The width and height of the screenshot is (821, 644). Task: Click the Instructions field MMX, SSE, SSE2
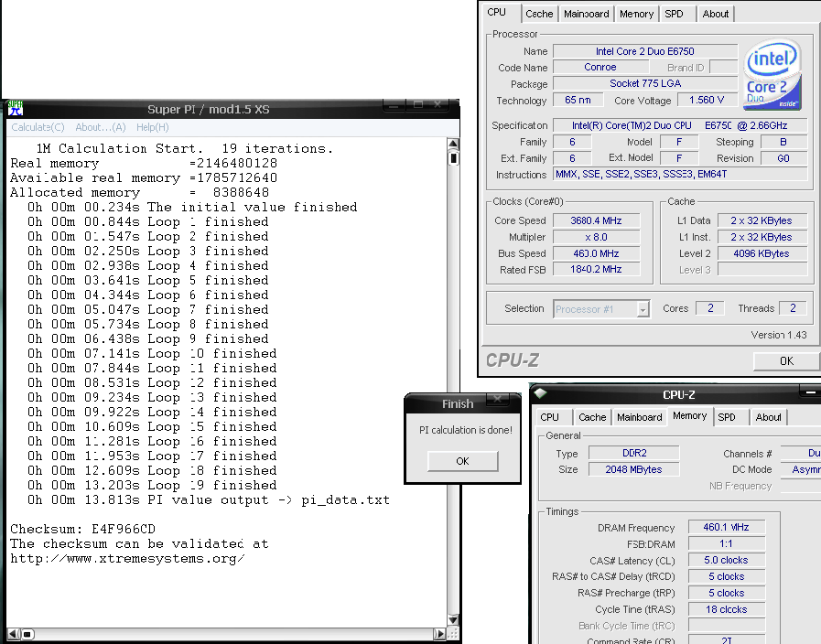tap(680, 174)
